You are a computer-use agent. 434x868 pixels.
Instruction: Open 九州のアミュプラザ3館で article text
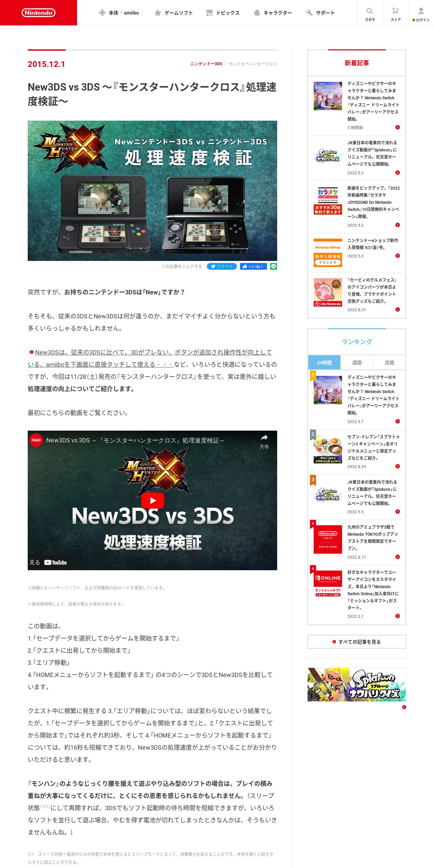[x=372, y=538]
